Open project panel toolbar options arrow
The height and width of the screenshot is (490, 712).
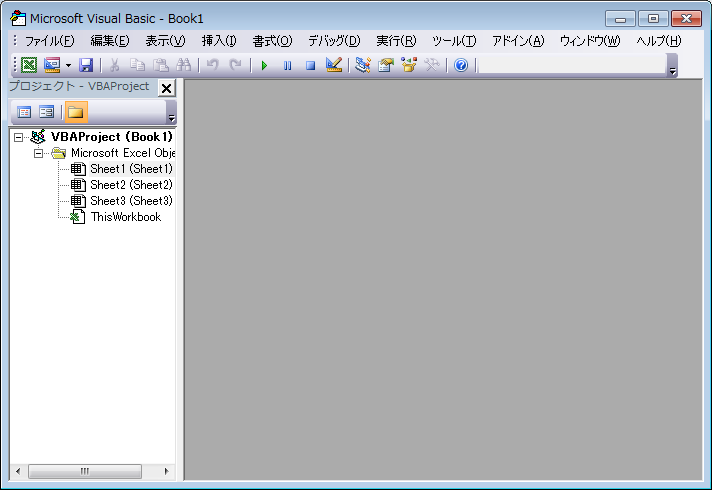coord(171,113)
